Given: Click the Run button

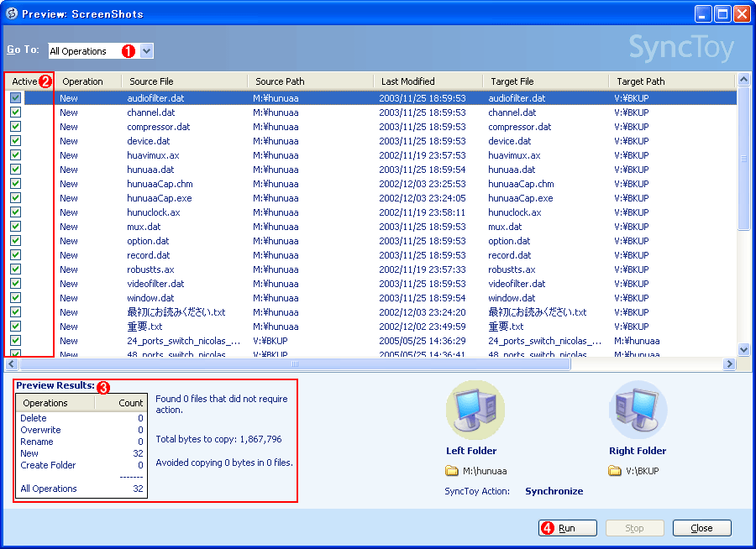Looking at the screenshot, I should click(x=568, y=528).
